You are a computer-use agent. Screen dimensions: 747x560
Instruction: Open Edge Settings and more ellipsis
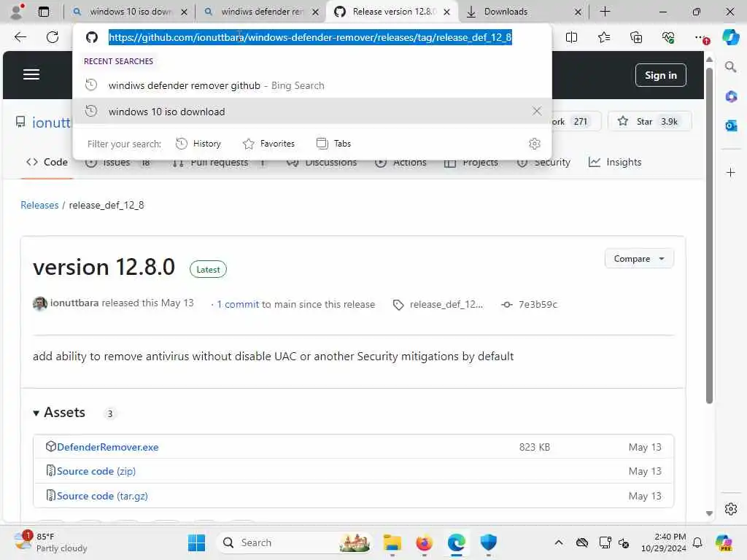pos(700,37)
